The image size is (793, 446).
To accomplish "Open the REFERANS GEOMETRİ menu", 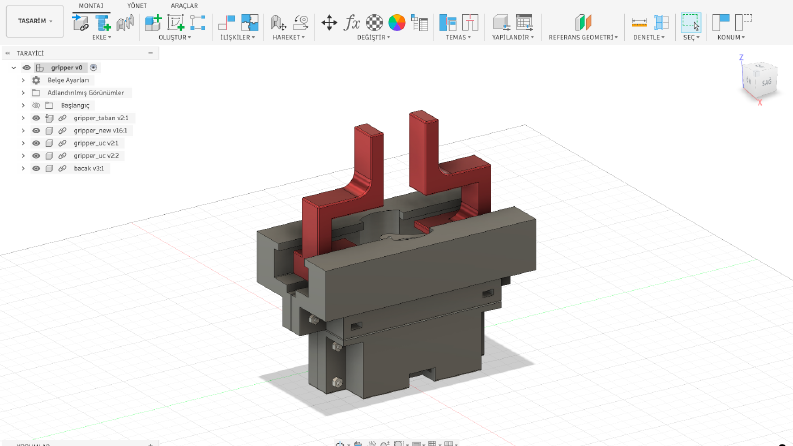I will (583, 37).
